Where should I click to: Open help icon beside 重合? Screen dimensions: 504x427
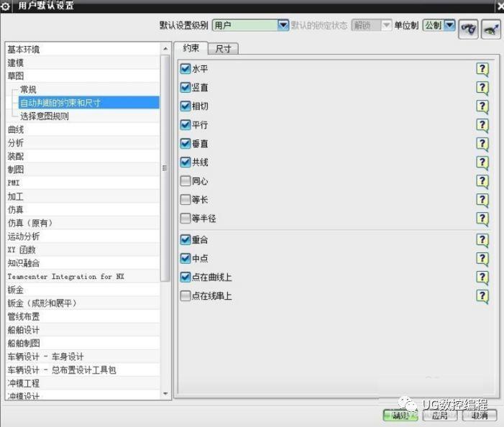pyautogui.click(x=482, y=240)
